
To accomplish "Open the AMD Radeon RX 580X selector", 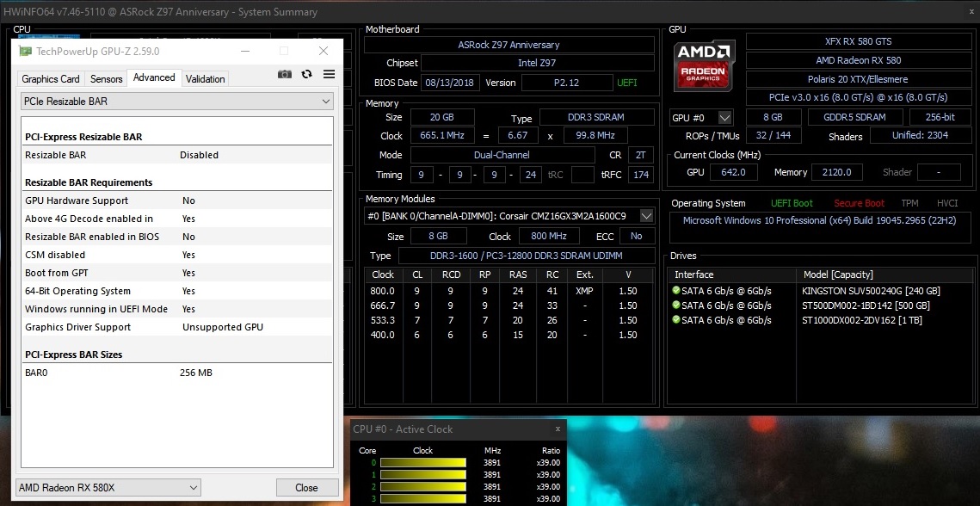I will tap(108, 488).
